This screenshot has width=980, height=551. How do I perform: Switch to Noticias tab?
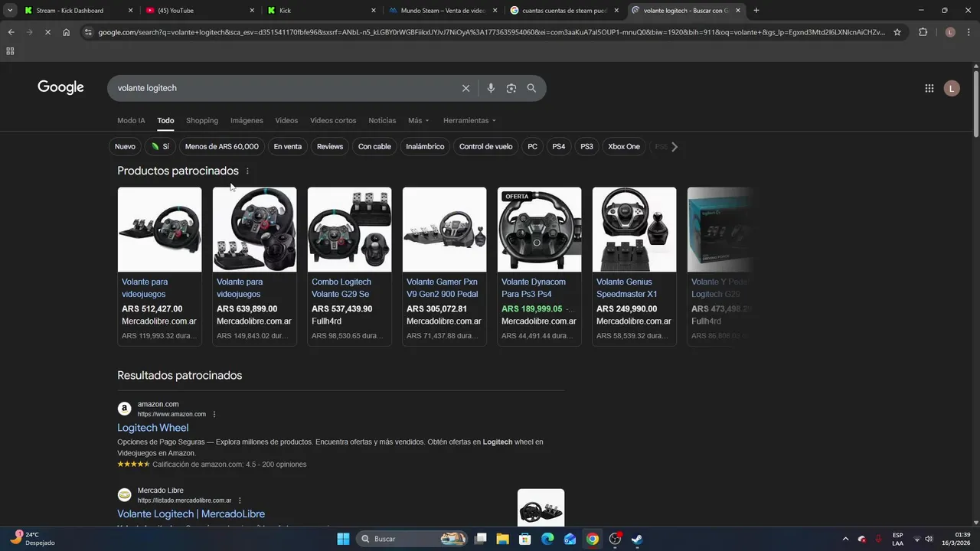pos(382,121)
